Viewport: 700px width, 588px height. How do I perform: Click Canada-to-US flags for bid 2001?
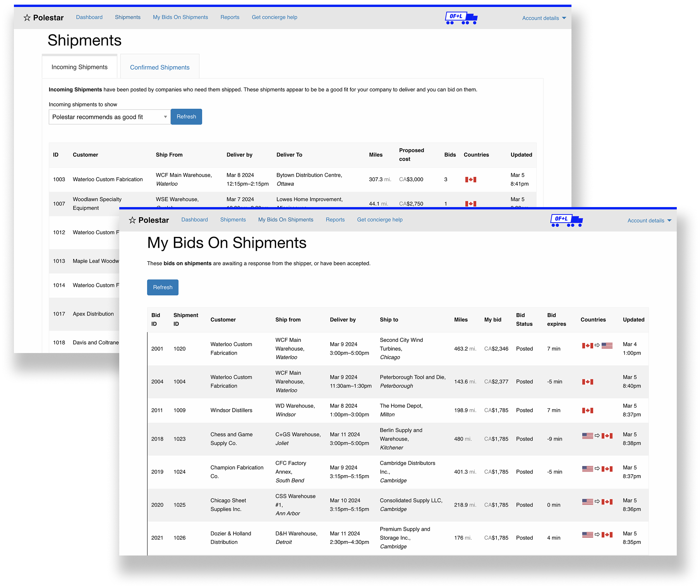pos(597,345)
